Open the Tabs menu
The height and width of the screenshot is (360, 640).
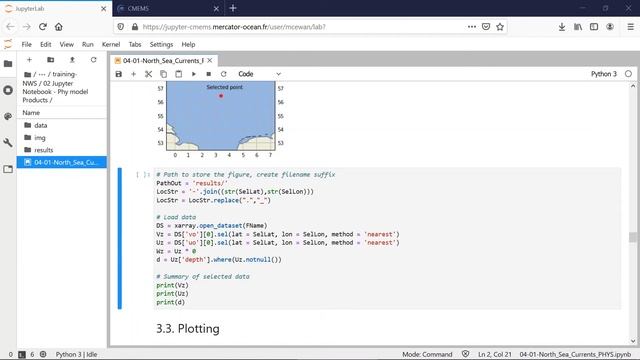(135, 44)
